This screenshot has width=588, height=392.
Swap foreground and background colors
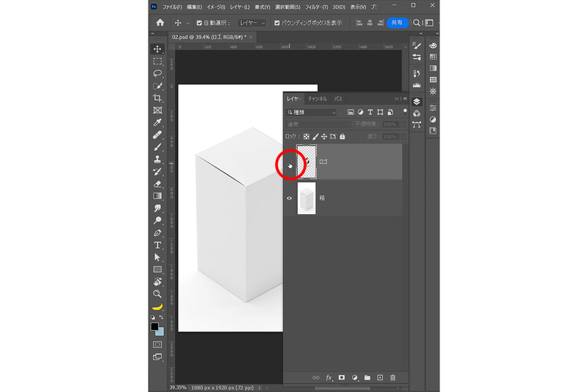point(161,318)
